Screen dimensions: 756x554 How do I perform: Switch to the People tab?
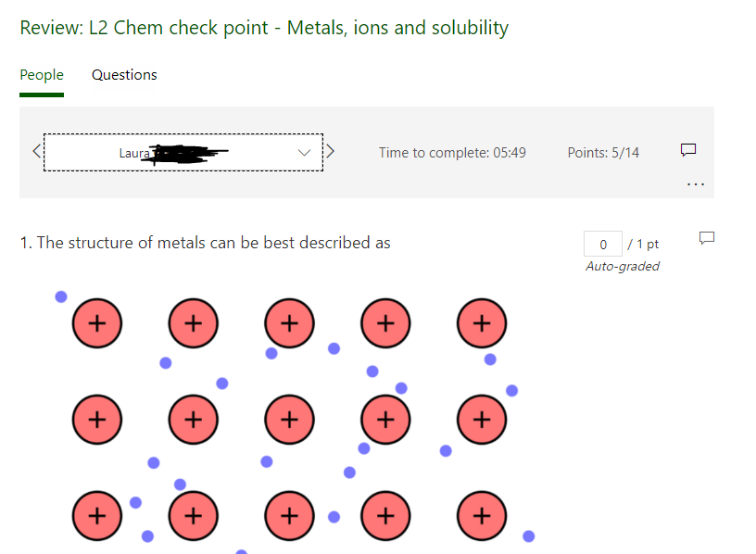(42, 75)
